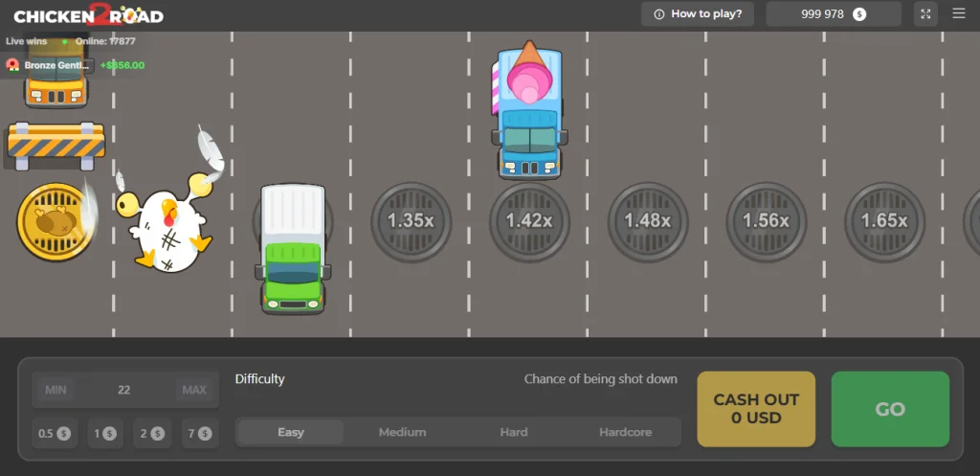The height and width of the screenshot is (476, 980).
Task: Click the Online: 17877 counter
Action: pos(105,41)
